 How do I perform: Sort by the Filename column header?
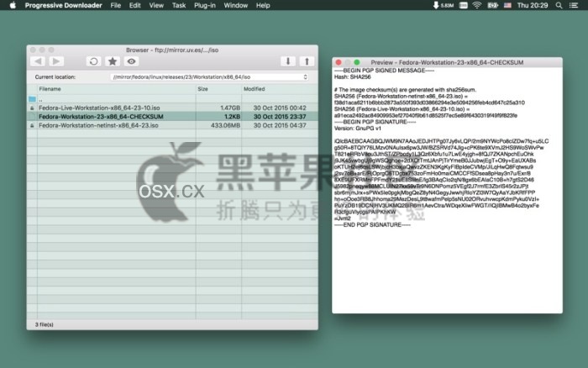pyautogui.click(x=116, y=89)
